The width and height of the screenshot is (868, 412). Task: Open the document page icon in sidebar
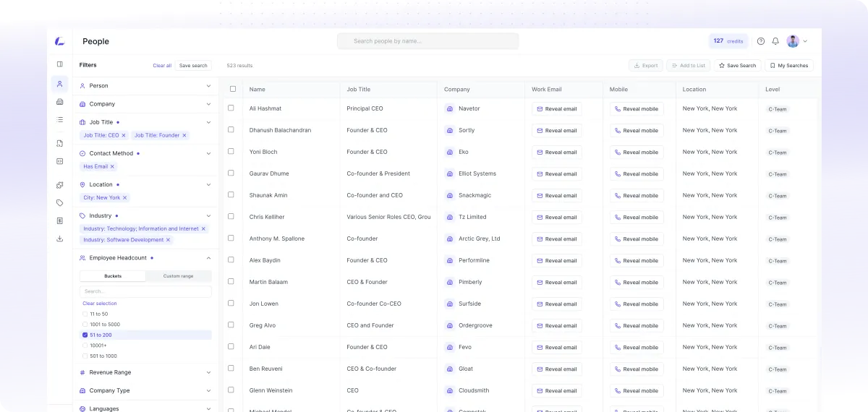click(x=60, y=220)
